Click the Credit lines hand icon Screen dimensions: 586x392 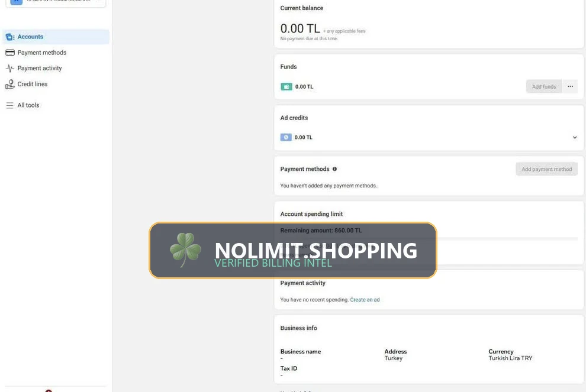[10, 85]
